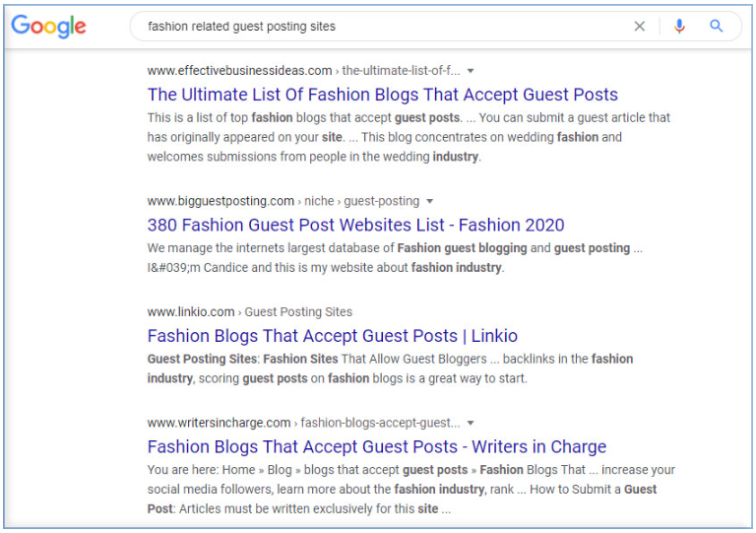
Task: Clear the search query with X icon
Action: tap(639, 26)
